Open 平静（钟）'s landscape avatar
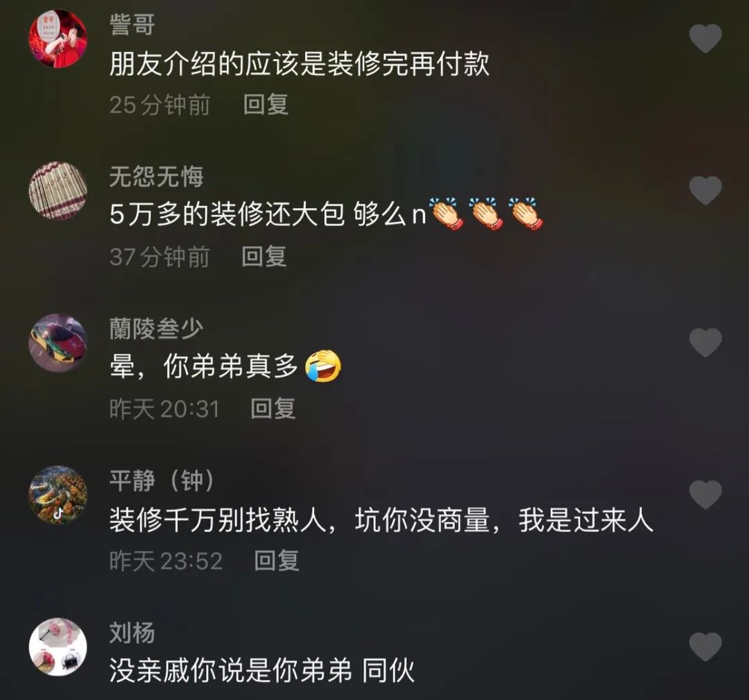749x700 pixels. (x=58, y=495)
